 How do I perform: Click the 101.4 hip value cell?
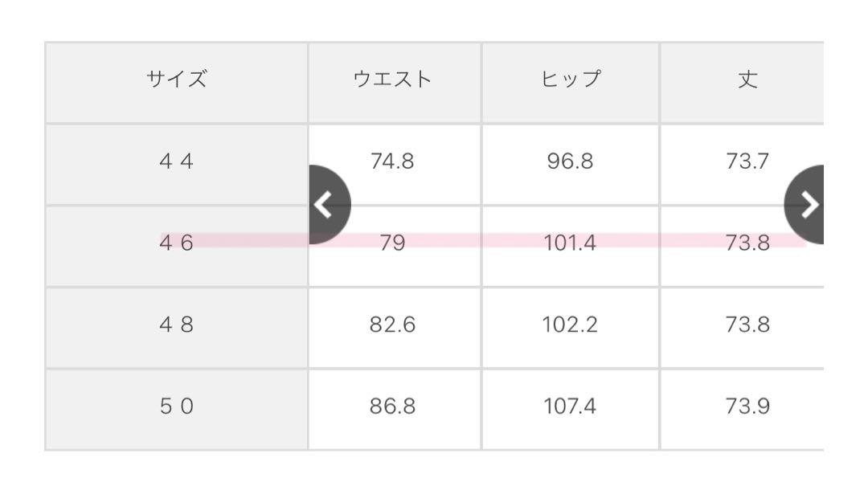coord(570,247)
